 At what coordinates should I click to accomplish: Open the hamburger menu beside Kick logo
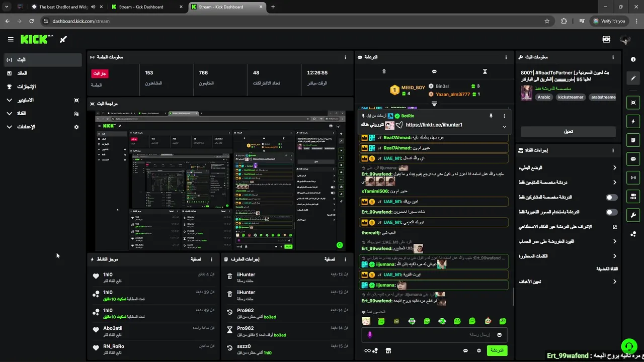tap(11, 39)
